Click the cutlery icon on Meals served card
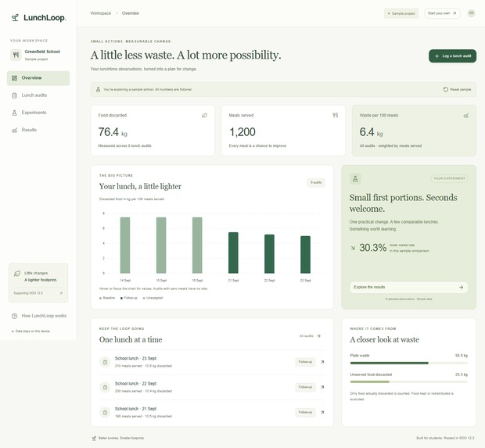The image size is (485, 448). (x=336, y=116)
